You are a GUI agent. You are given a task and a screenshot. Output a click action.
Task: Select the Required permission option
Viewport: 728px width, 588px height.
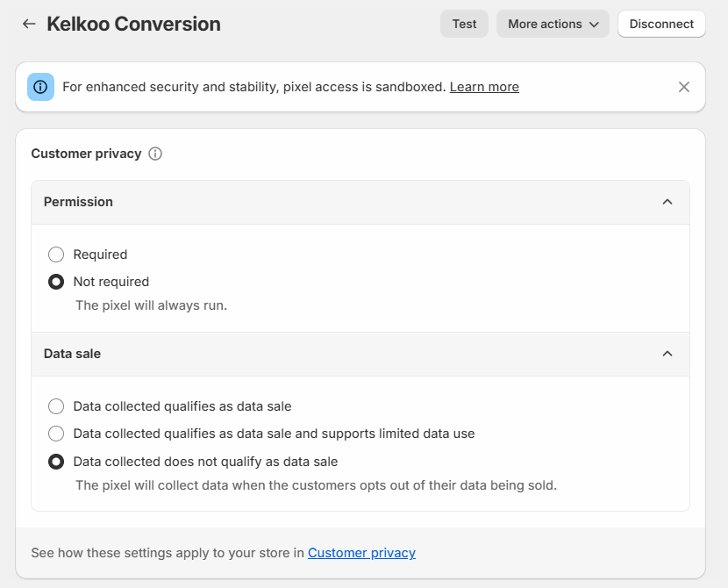56,255
